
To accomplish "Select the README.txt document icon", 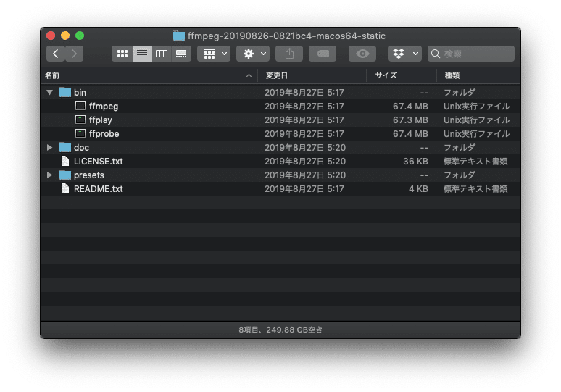I will pos(65,188).
